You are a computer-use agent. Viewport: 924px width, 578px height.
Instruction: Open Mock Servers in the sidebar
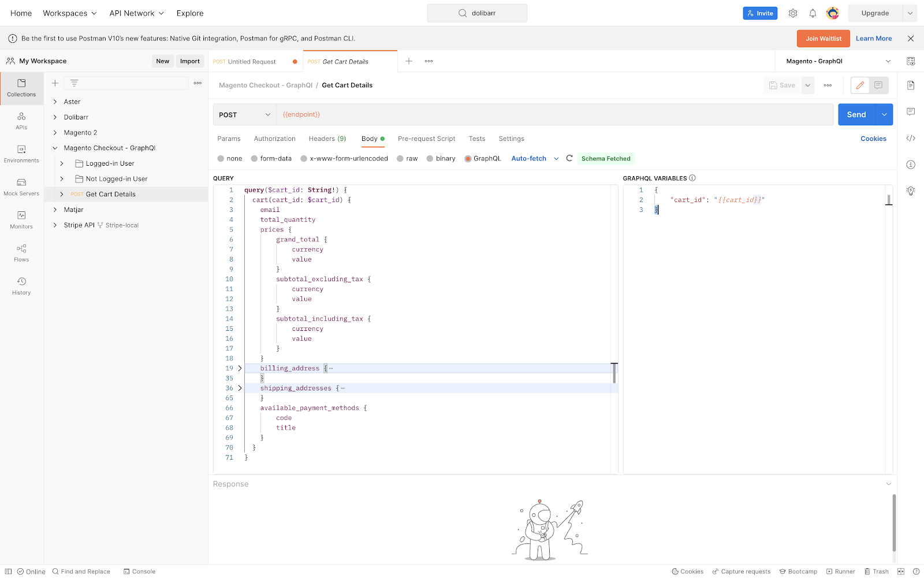click(21, 187)
